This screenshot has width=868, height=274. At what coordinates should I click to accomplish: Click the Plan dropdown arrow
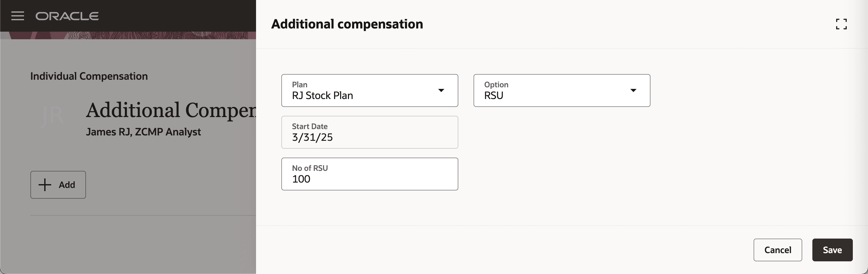(x=442, y=90)
